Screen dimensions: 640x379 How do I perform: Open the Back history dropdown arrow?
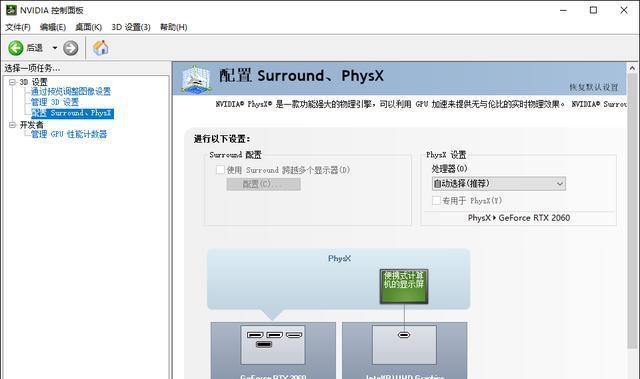[x=55, y=48]
